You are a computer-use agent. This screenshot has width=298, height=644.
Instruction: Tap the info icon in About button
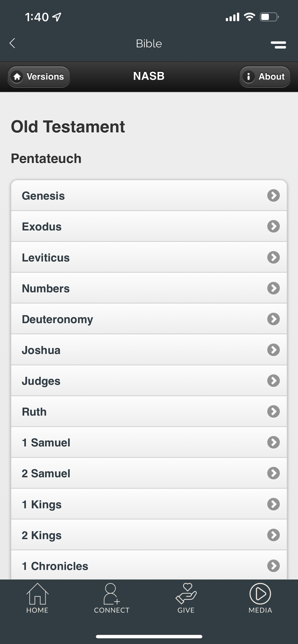pyautogui.click(x=248, y=77)
